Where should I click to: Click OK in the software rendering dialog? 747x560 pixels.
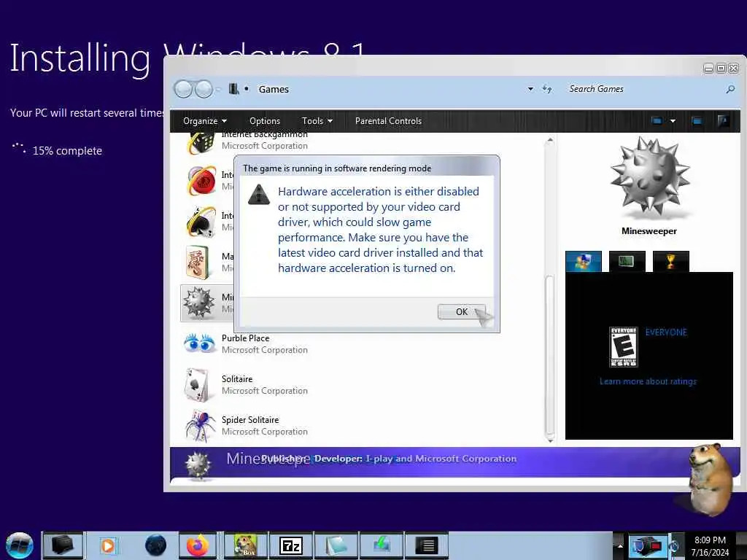click(461, 311)
